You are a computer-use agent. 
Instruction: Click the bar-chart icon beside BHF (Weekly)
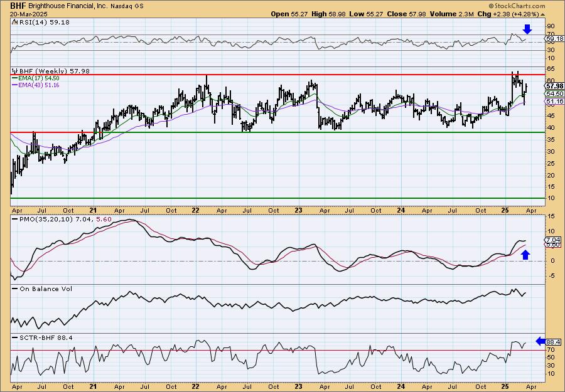[15, 71]
